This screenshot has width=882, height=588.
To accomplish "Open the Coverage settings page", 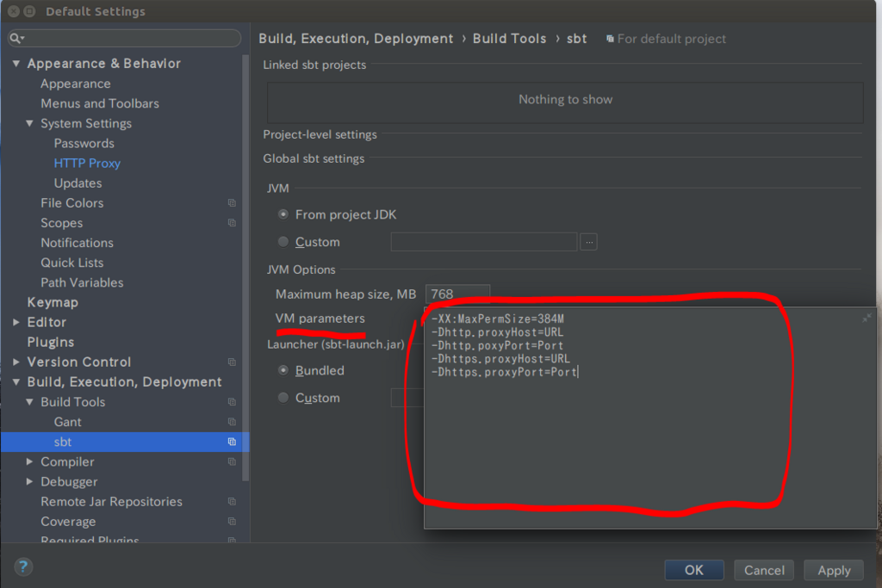I will click(68, 522).
